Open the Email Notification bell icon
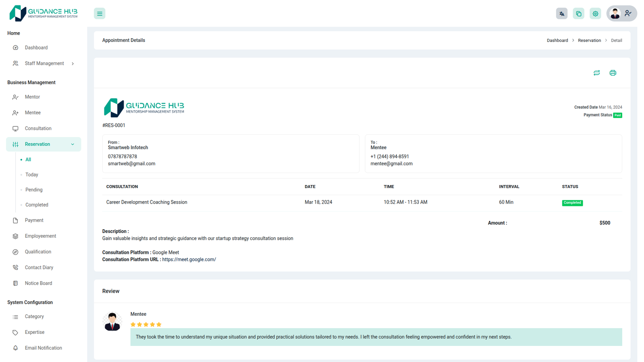644x362 pixels. 15,348
